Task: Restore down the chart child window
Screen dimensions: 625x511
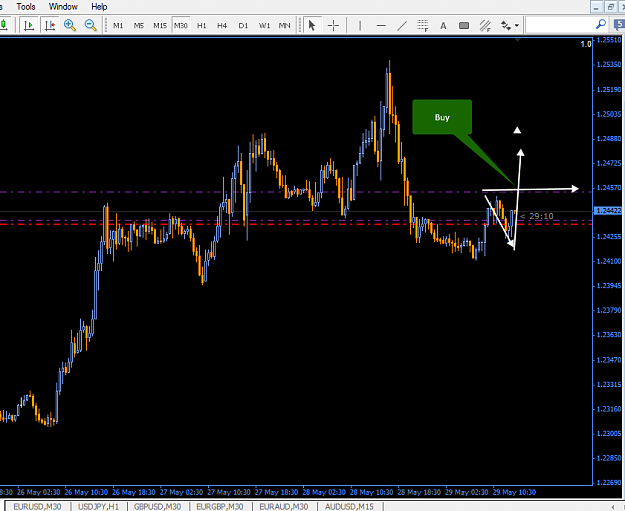Action: 611,7
